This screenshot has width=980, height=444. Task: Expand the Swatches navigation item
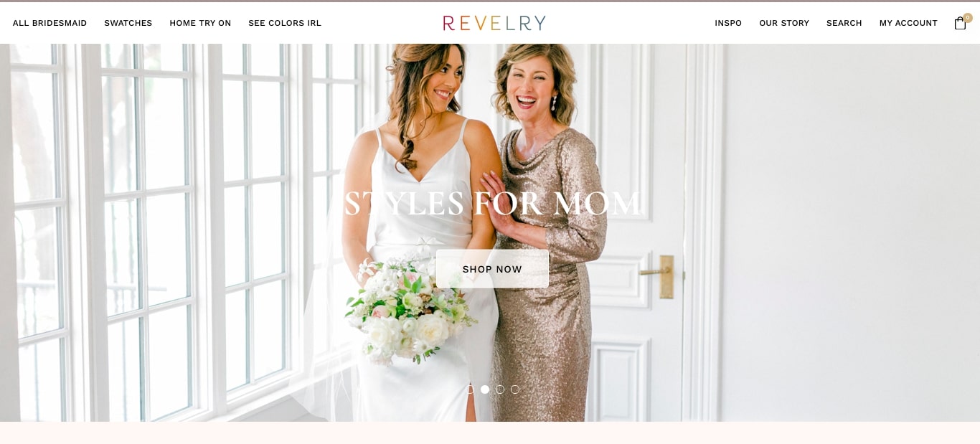pos(128,23)
